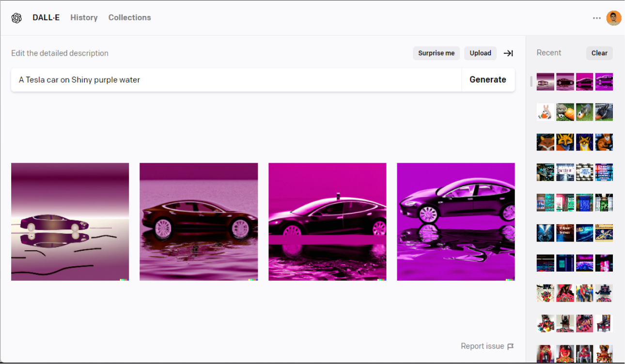The height and width of the screenshot is (364, 625).
Task: Open the generated black car on bright purple background
Action: (456, 222)
